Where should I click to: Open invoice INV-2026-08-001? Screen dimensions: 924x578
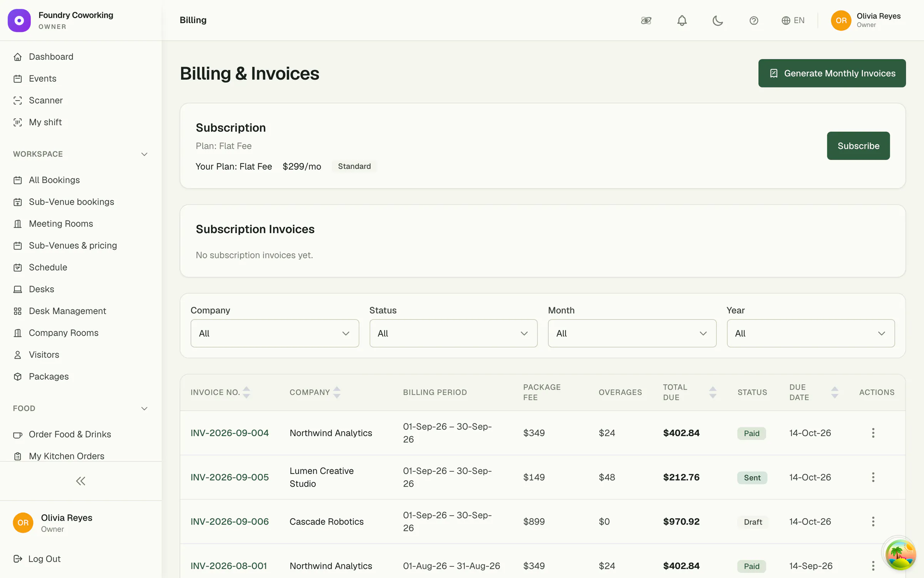coord(229,566)
